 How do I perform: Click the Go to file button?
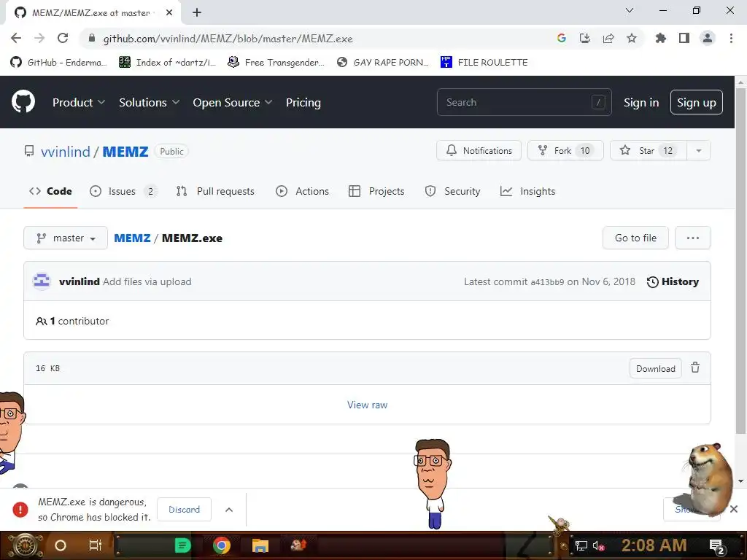click(x=635, y=238)
